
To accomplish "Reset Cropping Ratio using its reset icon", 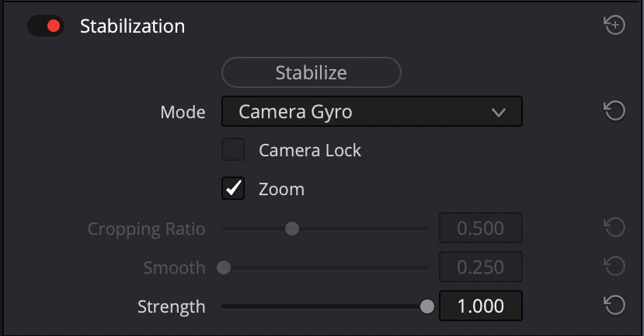I will pyautogui.click(x=614, y=227).
